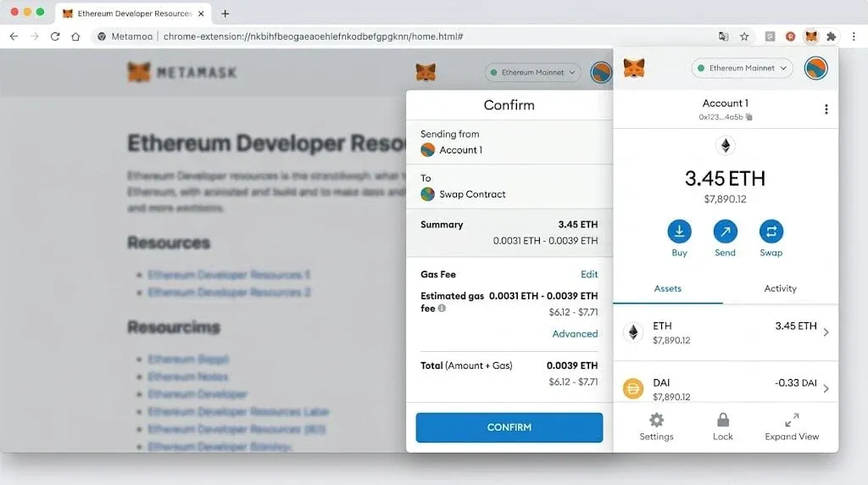
Task: Click the Edit gas fee link
Action: (x=589, y=274)
